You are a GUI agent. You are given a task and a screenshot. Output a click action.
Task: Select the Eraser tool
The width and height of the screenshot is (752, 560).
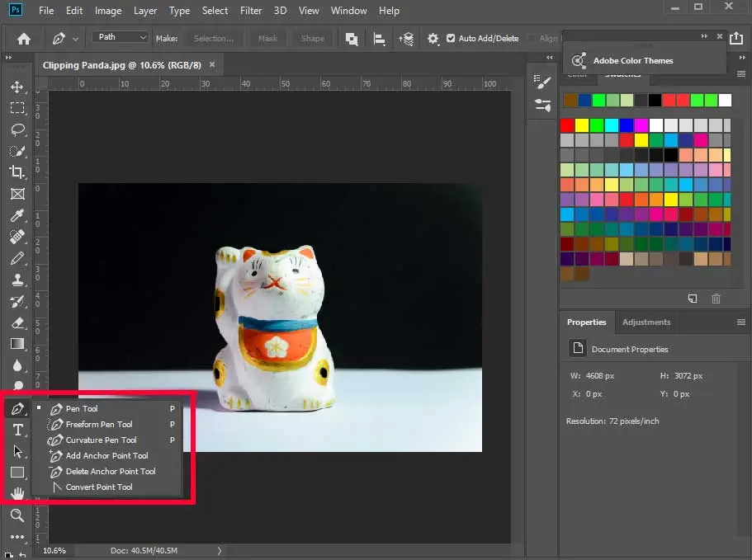coord(17,322)
